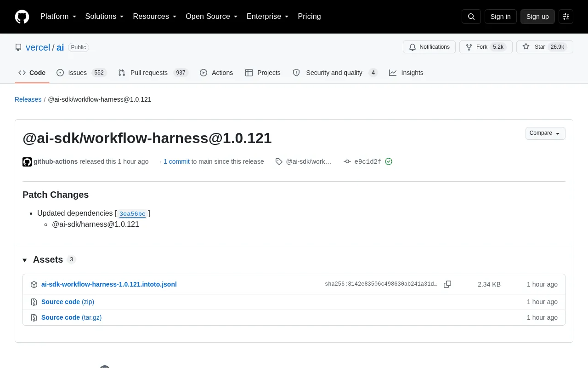Download Source code (zip)

click(x=68, y=302)
